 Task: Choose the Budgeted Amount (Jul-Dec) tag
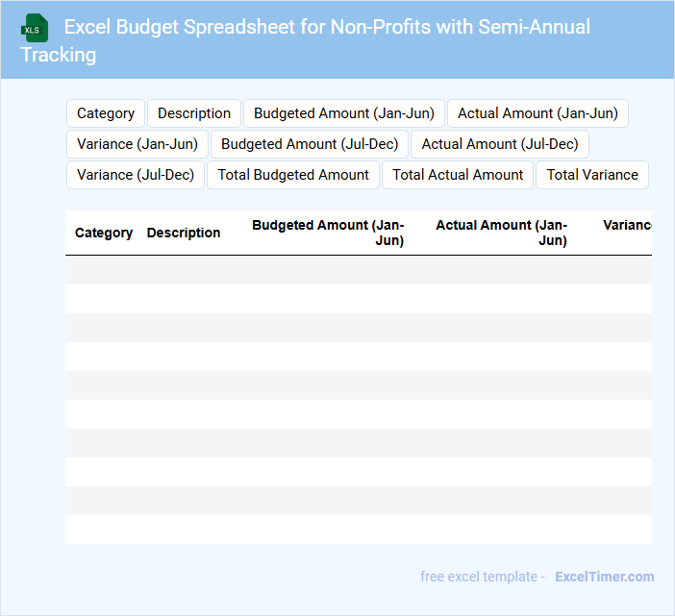pos(310,144)
